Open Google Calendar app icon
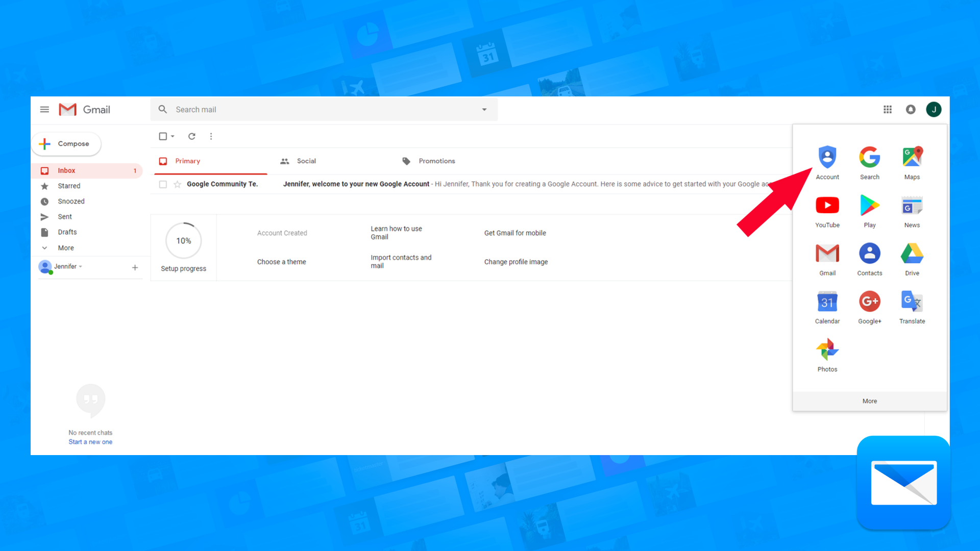 827,302
